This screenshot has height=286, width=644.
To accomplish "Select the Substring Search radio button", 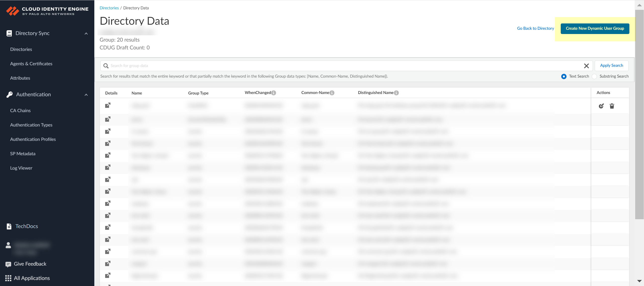I will pyautogui.click(x=594, y=76).
